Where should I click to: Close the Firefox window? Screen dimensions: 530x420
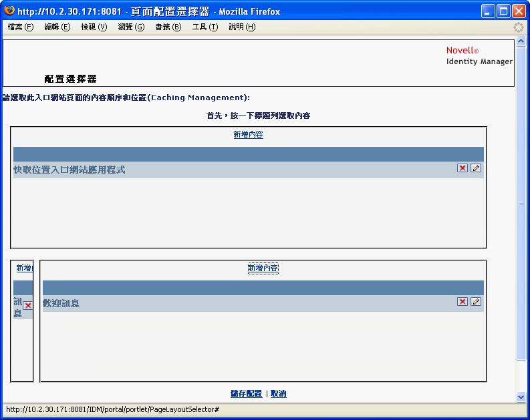[x=519, y=11]
